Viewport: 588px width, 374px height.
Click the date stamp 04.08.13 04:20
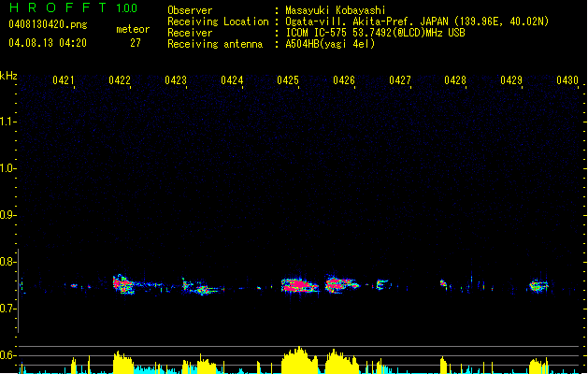pyautogui.click(x=48, y=43)
